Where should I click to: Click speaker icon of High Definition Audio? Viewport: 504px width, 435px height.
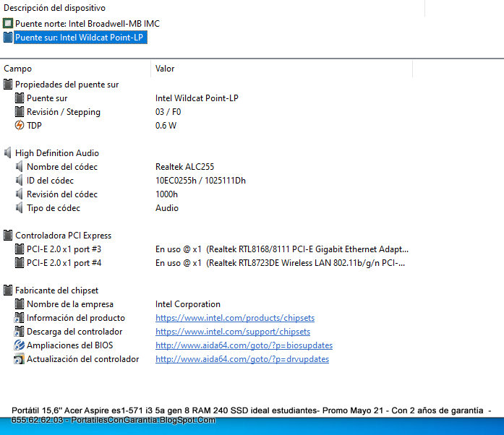pyautogui.click(x=8, y=153)
